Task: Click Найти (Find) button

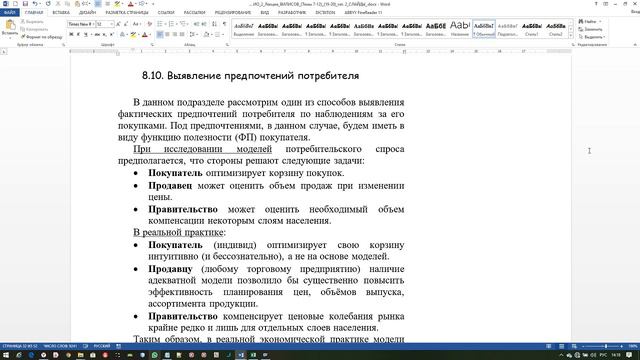Action: [x=590, y=21]
